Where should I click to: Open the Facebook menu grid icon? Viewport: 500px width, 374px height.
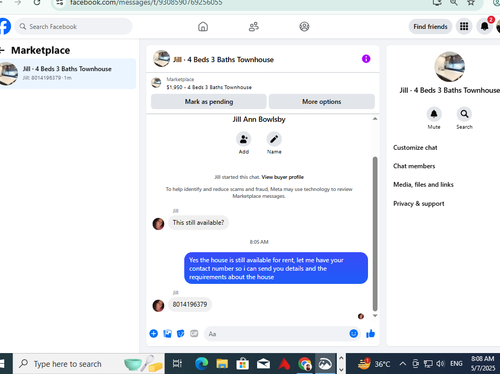click(x=464, y=26)
